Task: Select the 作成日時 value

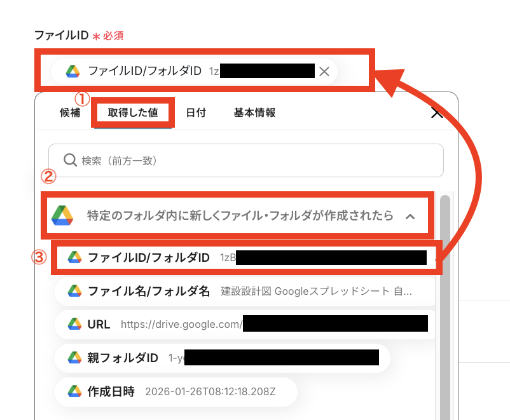Action: point(176,391)
